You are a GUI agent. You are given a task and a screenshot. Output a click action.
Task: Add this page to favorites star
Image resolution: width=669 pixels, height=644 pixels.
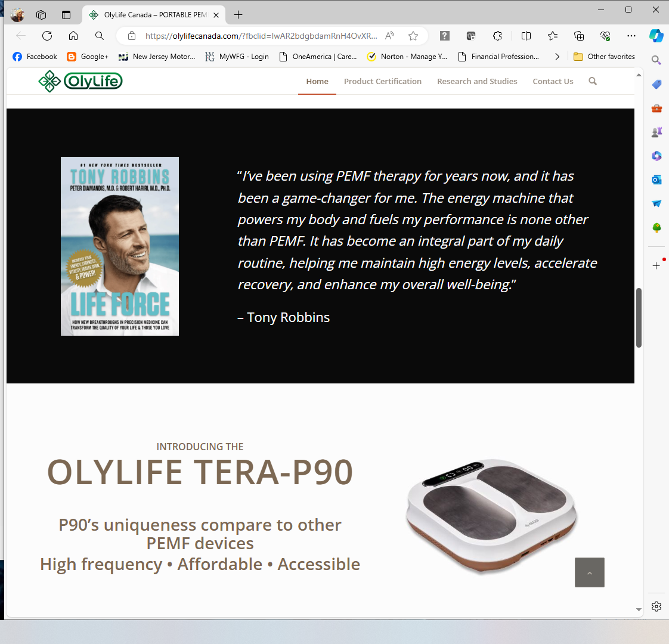coord(413,36)
